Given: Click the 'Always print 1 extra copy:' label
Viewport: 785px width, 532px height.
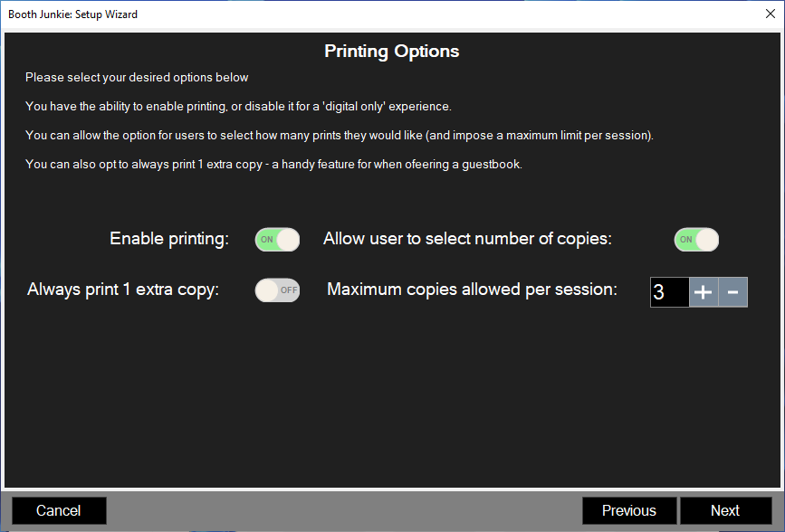Looking at the screenshot, I should tap(123, 290).
